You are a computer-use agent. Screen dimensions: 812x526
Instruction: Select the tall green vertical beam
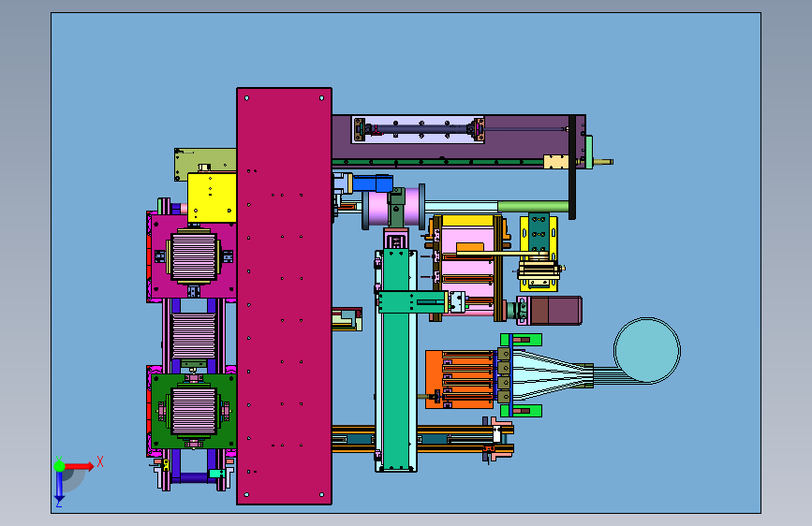click(x=396, y=359)
